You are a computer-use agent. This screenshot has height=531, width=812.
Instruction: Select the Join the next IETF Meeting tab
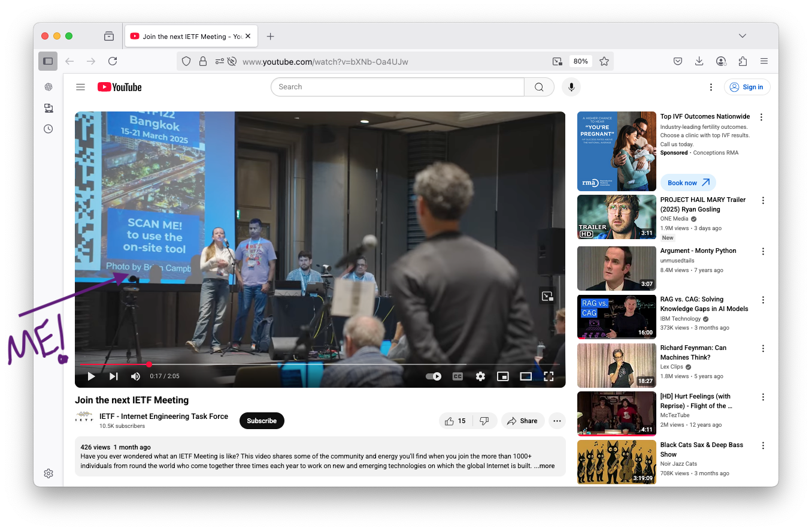click(x=190, y=37)
